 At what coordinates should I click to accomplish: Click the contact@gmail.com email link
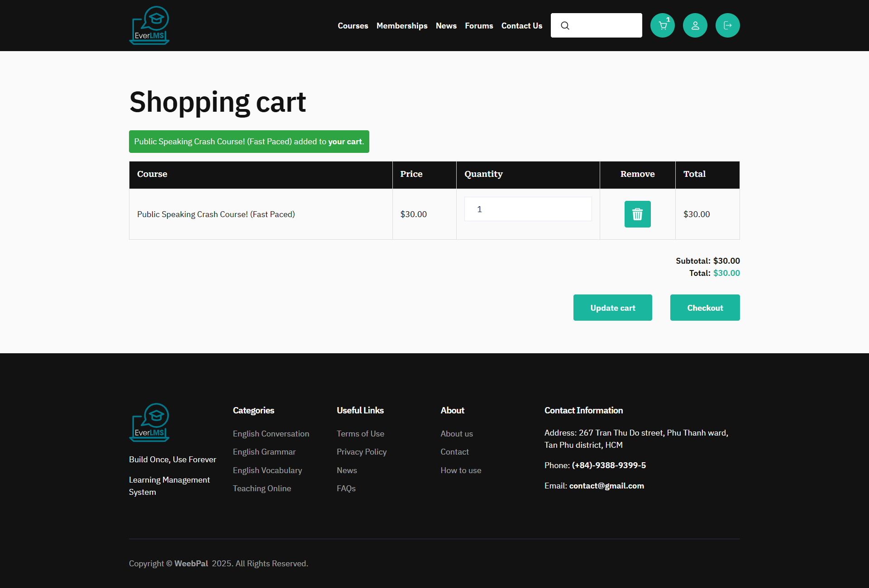606,486
